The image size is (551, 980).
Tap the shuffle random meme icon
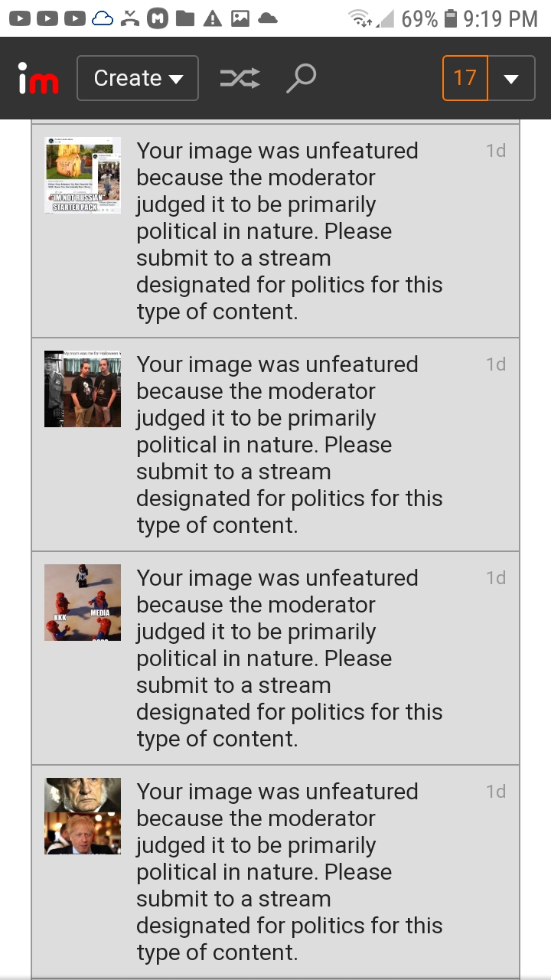[x=240, y=78]
